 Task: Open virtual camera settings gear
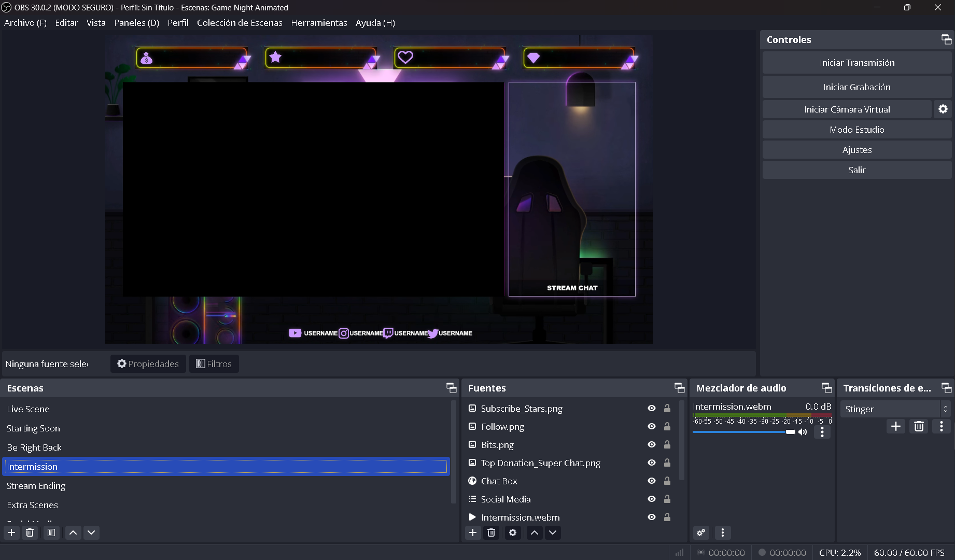click(943, 109)
